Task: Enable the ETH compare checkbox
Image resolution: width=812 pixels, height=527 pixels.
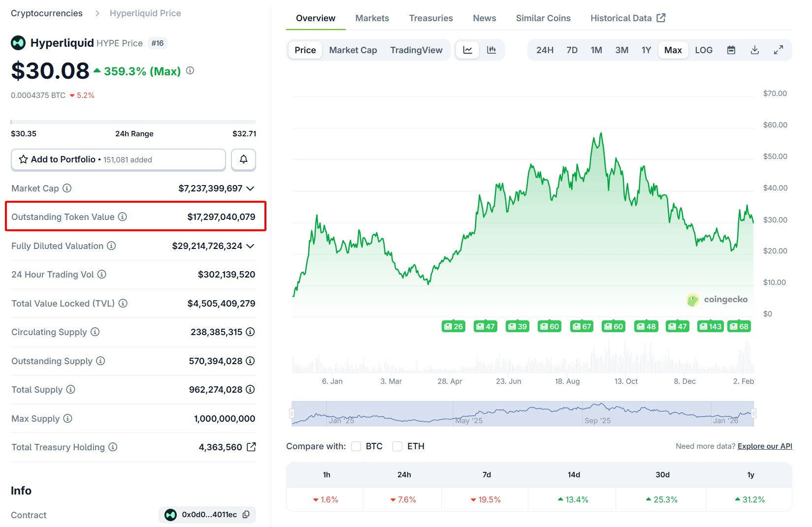Action: [x=397, y=446]
